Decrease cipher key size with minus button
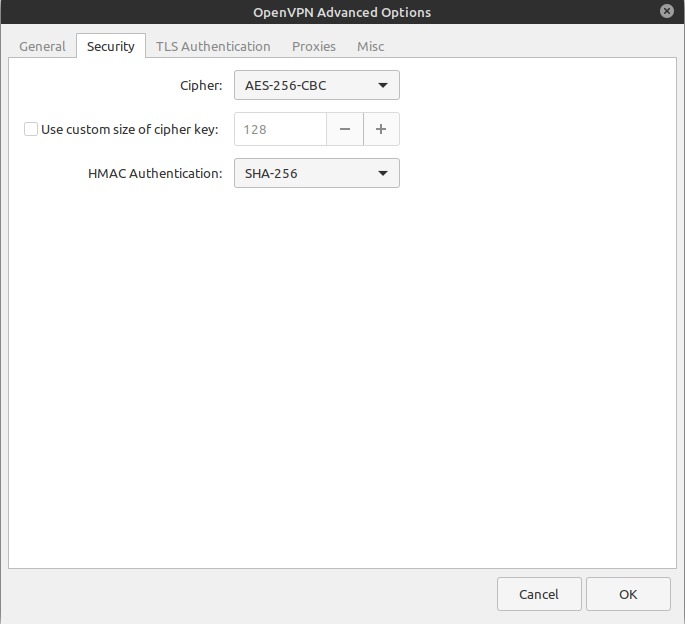This screenshot has height=624, width=685. click(345, 129)
